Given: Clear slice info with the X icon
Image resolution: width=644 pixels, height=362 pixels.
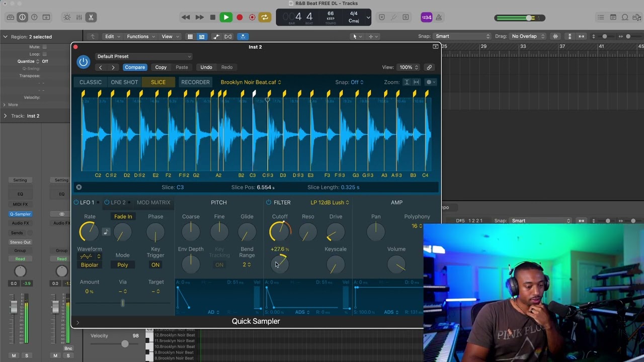Looking at the screenshot, I should (x=79, y=187).
